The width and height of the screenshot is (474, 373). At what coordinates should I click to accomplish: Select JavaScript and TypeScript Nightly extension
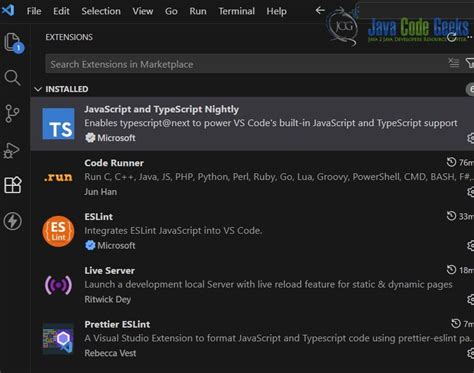pos(252,124)
